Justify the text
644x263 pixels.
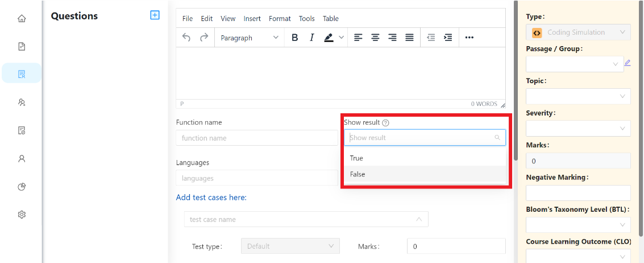[x=409, y=38]
